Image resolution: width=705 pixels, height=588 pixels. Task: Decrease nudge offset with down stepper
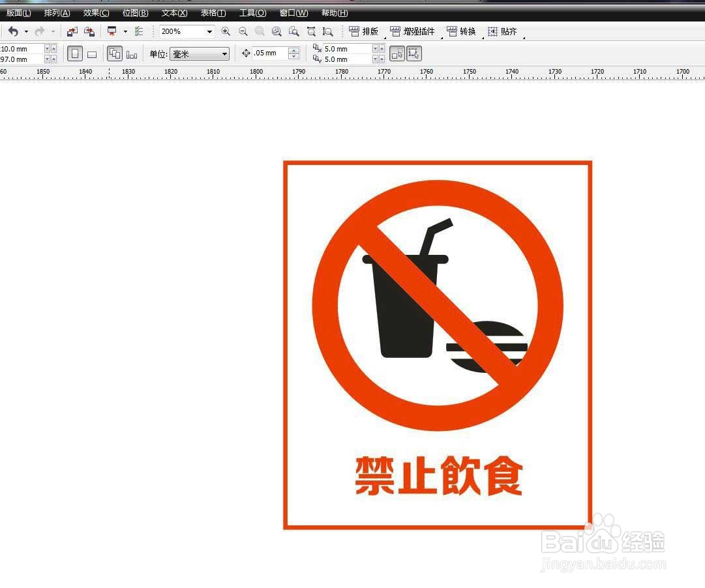(x=293, y=57)
